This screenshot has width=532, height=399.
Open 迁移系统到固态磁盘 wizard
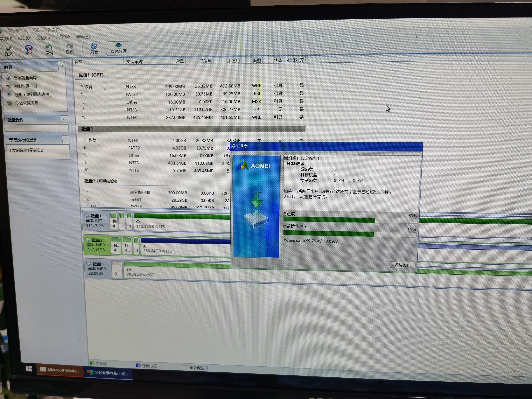[x=32, y=94]
